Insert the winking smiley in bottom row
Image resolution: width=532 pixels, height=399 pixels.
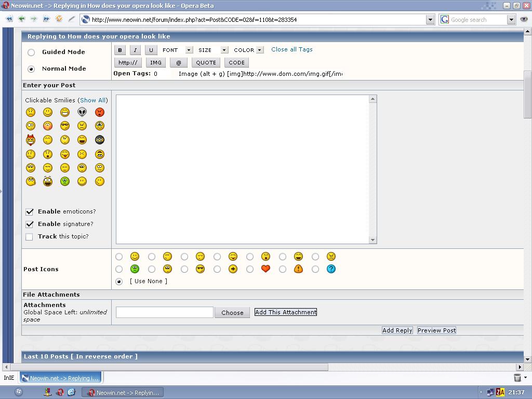click(99, 181)
